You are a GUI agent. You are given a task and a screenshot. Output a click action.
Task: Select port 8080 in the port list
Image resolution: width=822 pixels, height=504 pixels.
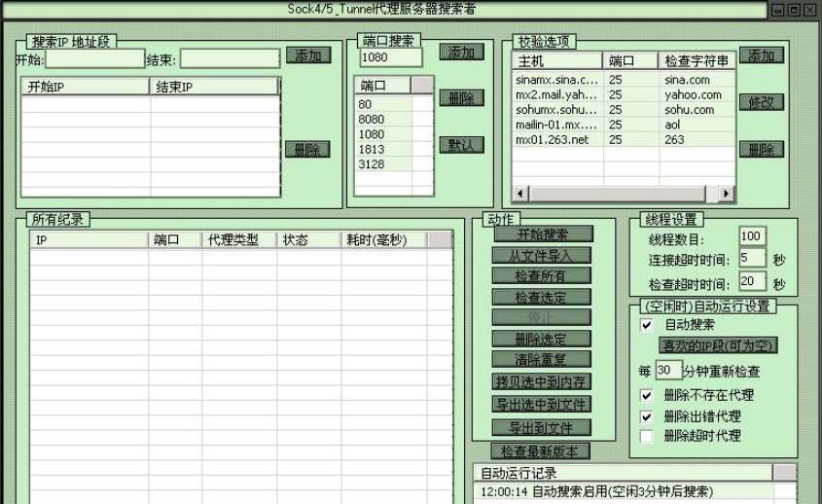383,120
